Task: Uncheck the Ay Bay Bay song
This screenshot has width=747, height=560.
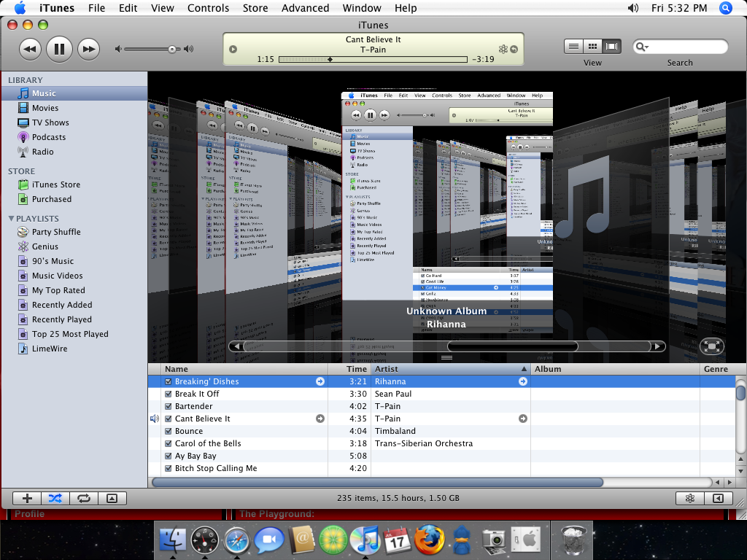Action: tap(169, 456)
